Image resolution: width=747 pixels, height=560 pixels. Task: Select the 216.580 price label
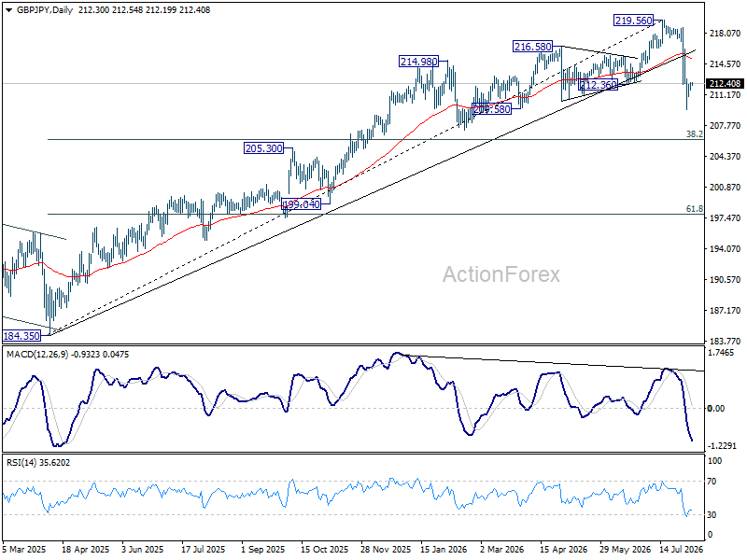(532, 47)
